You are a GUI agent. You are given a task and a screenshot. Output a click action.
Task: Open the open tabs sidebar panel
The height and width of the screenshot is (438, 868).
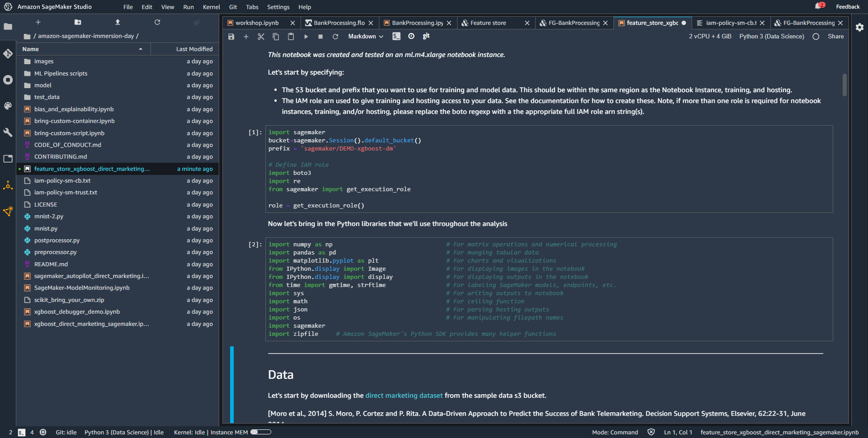pos(8,159)
